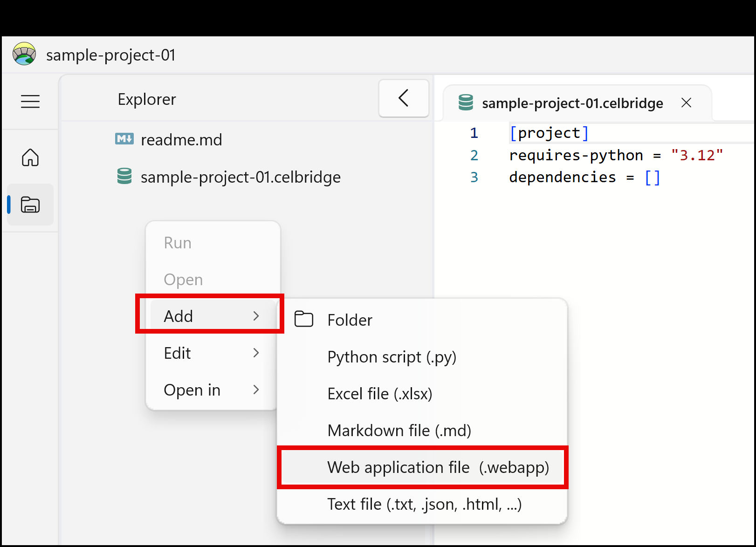Screen dimensions: 756x547
Task: Select the Explorer panel icon in sidebar
Action: (30, 205)
